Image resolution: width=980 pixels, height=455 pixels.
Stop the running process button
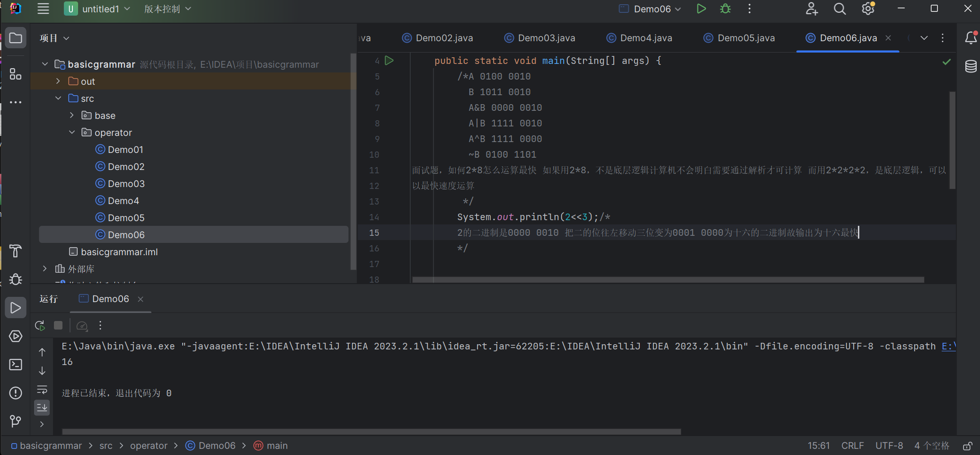pos(58,326)
